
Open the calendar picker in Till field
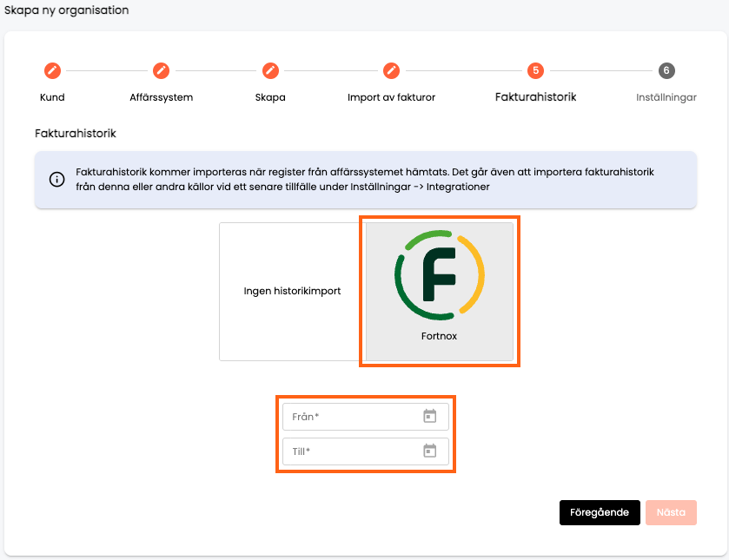429,451
